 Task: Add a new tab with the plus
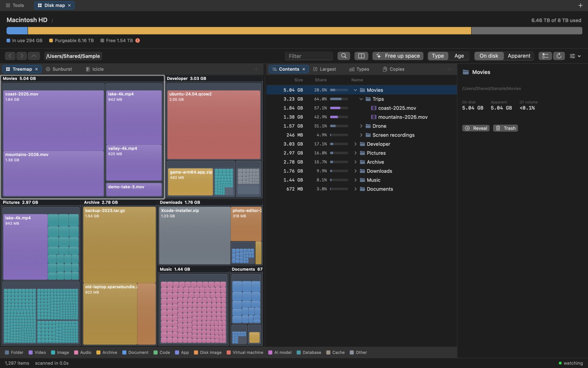pos(580,5)
